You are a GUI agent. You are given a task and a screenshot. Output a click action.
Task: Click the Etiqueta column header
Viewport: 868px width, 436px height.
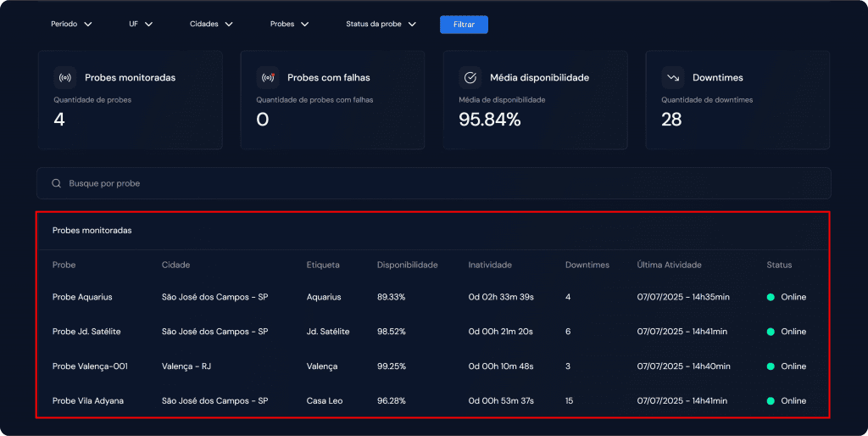323,265
